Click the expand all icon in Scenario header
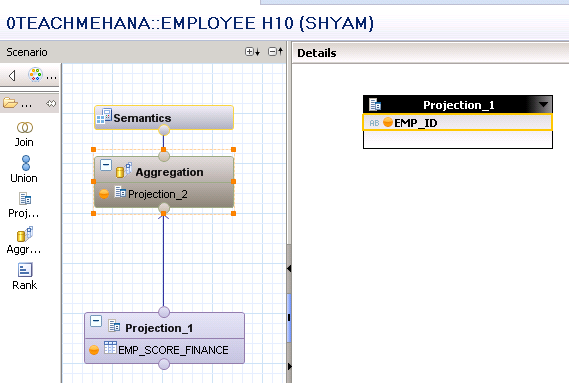This screenshot has height=383, width=569. click(x=252, y=52)
